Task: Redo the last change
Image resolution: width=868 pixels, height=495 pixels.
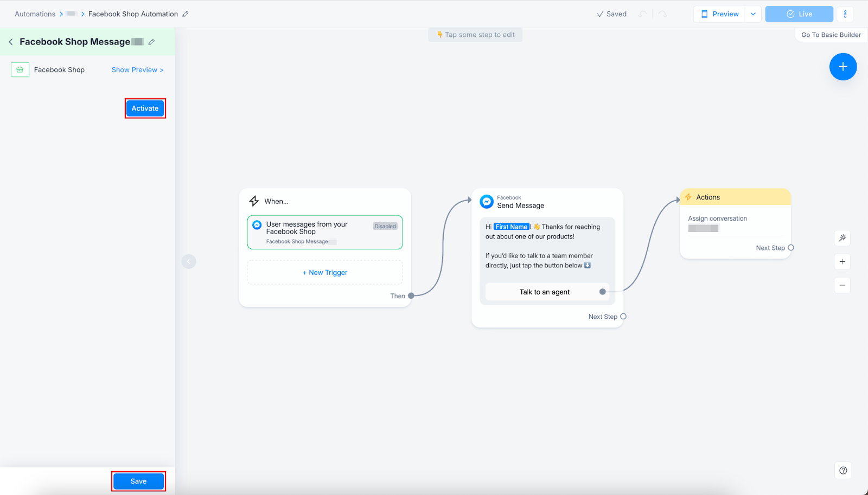Action: pyautogui.click(x=662, y=14)
